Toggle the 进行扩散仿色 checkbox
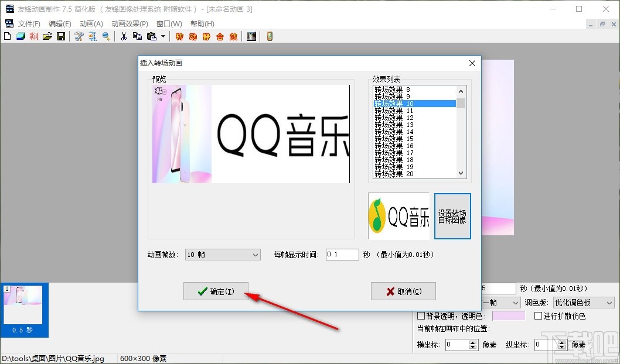 [538, 316]
